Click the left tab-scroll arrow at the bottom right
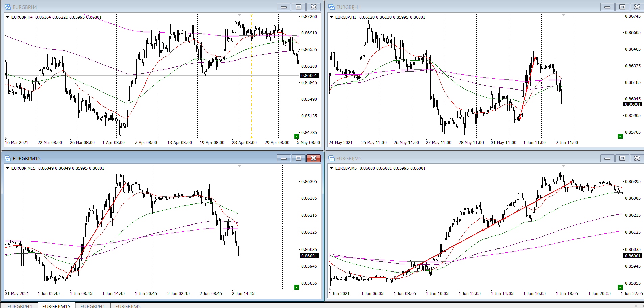Screen dimensions: 644x308 [636, 306]
